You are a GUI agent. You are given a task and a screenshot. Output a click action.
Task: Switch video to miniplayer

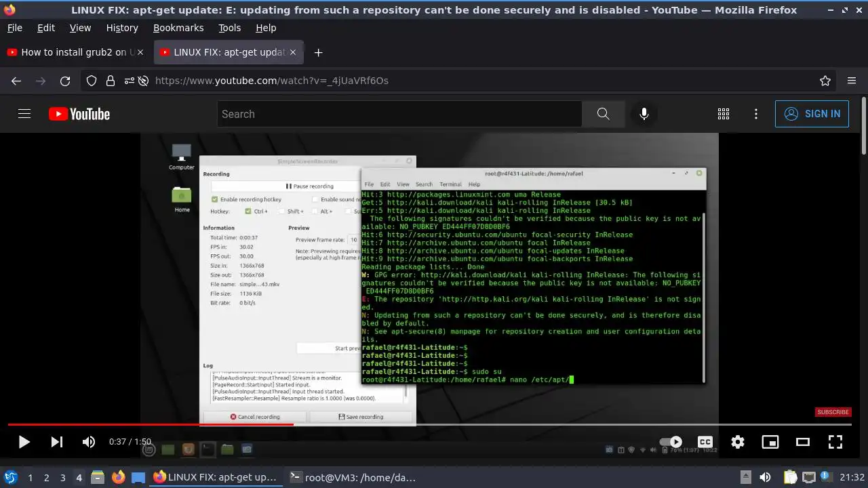(x=770, y=442)
